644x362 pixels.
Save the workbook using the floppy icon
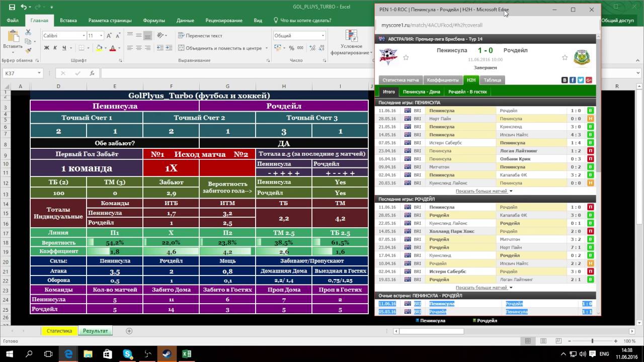(13, 7)
